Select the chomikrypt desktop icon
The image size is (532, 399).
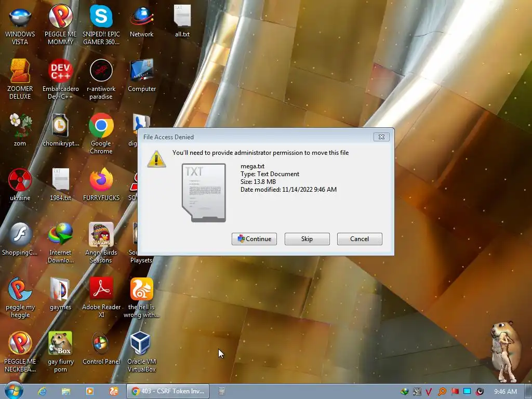coord(60,130)
